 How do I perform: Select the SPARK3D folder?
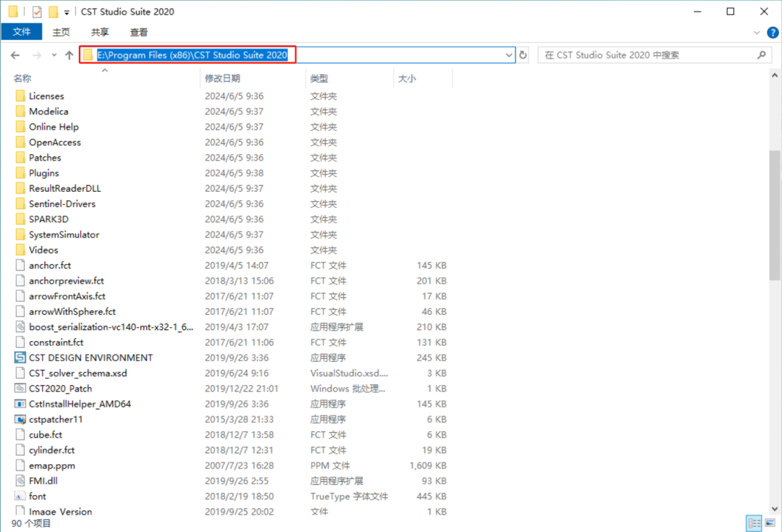[x=49, y=219]
